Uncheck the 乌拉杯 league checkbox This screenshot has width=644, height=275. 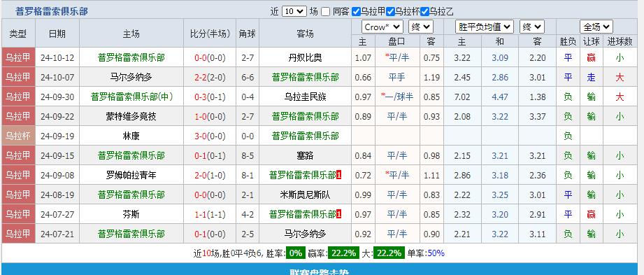click(x=390, y=11)
